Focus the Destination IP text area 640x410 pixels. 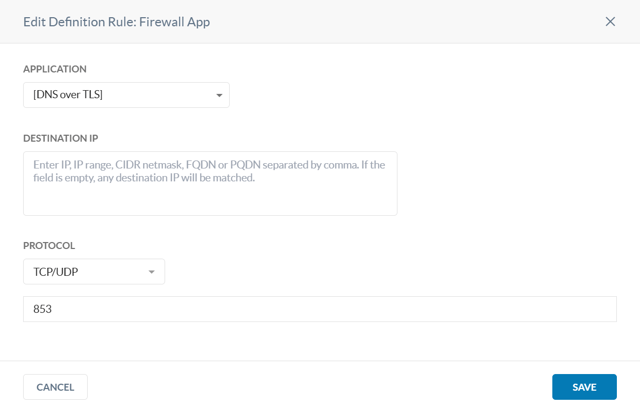pos(210,183)
